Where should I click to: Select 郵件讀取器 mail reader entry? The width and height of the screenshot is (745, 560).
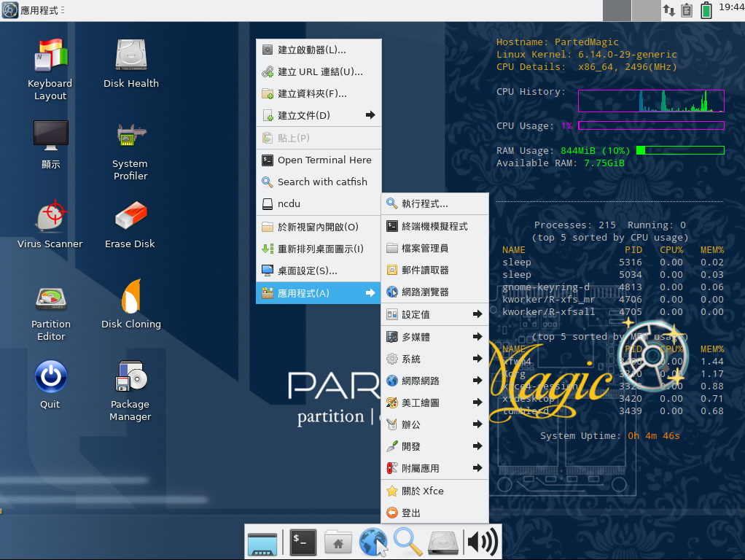[x=434, y=270]
